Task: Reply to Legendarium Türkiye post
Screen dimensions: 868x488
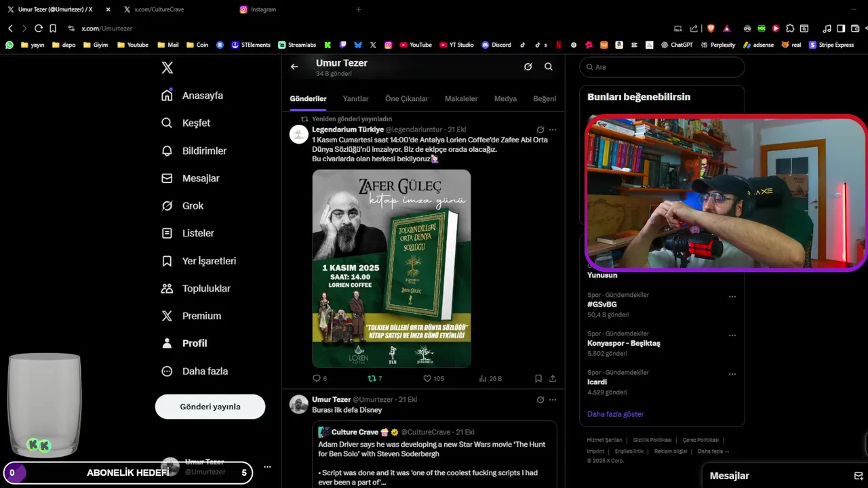Action: [x=319, y=379]
